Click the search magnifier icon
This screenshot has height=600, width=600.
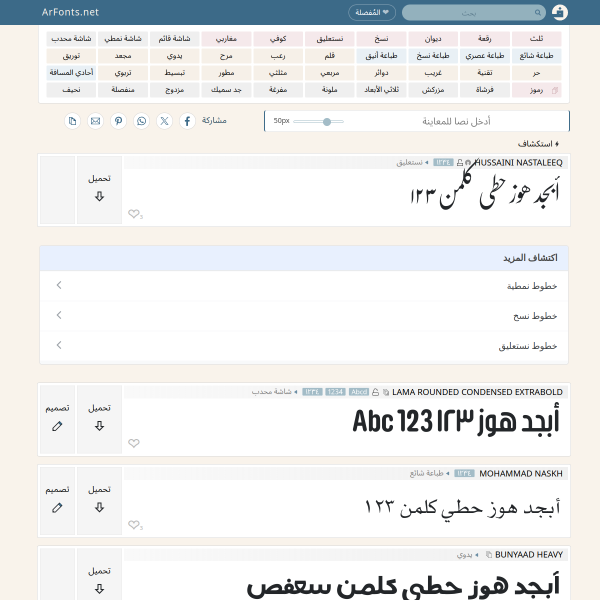coord(538,13)
